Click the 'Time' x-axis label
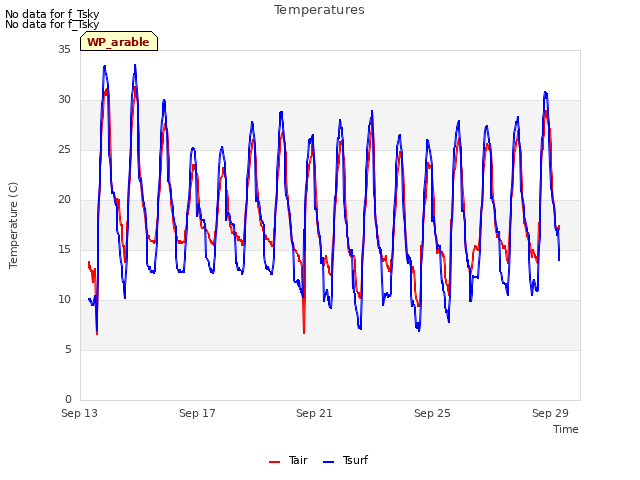Screen dimensions: 640x480 tap(566, 429)
